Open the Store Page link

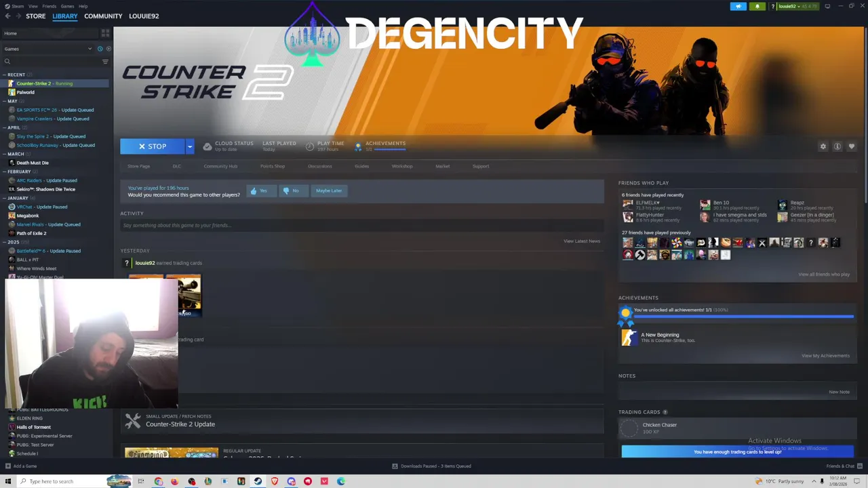[x=139, y=166]
